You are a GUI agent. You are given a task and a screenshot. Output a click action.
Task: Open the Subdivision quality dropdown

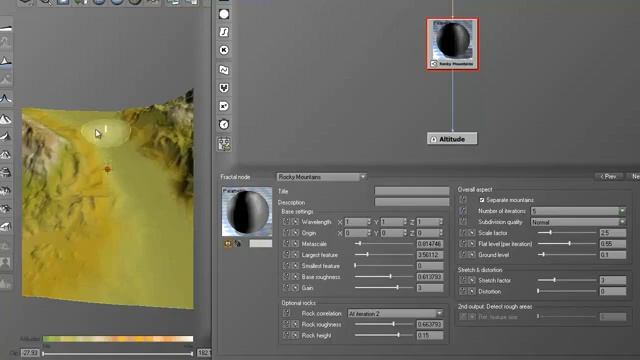[x=578, y=222]
